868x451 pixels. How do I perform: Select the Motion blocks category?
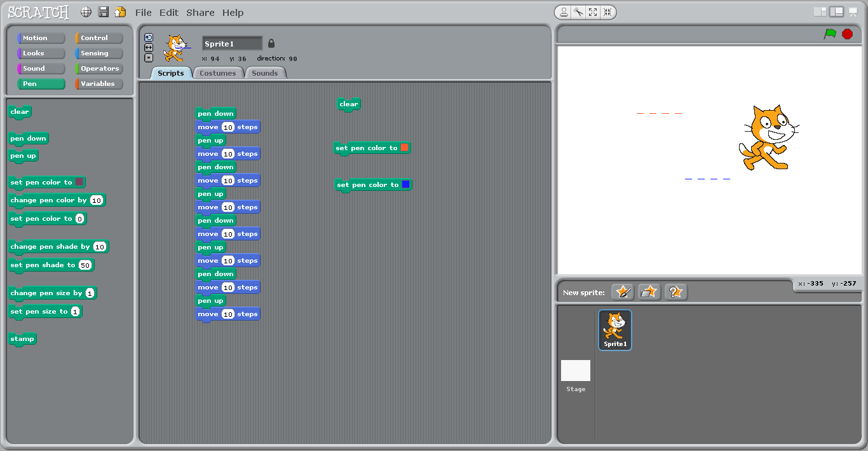tap(41, 38)
